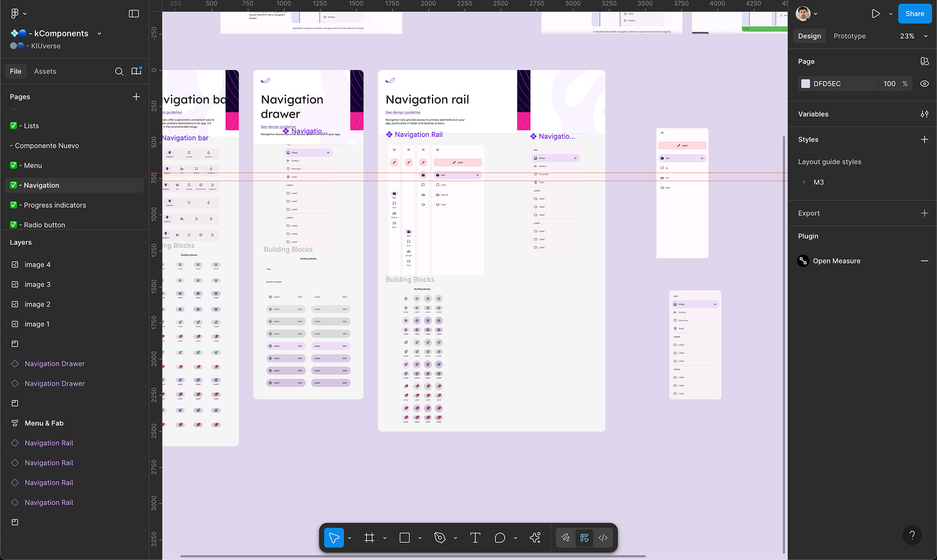Open the Menu page
This screenshot has width=937, height=560.
click(74, 165)
